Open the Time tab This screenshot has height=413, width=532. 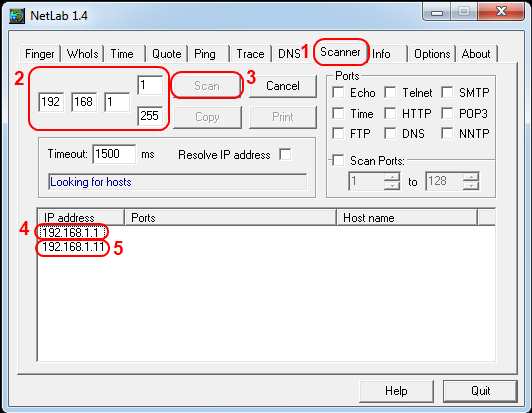122,54
